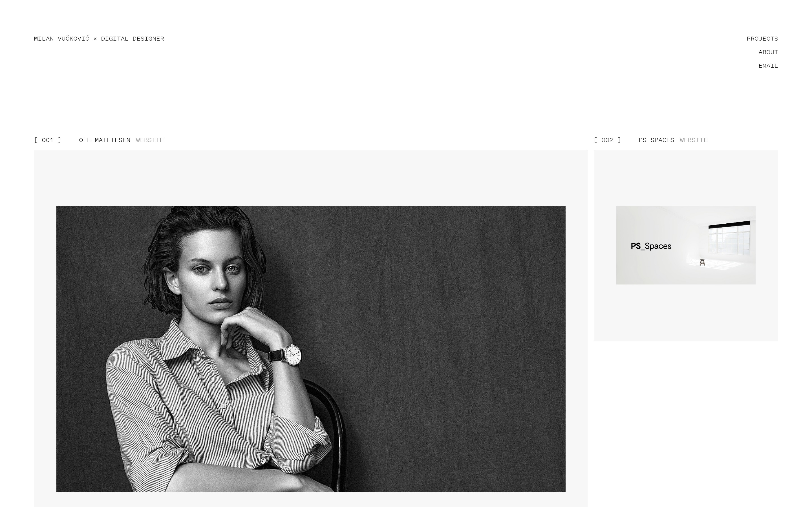
Task: Click gray card area above Ole Mathiesen photo
Action: tap(311, 178)
